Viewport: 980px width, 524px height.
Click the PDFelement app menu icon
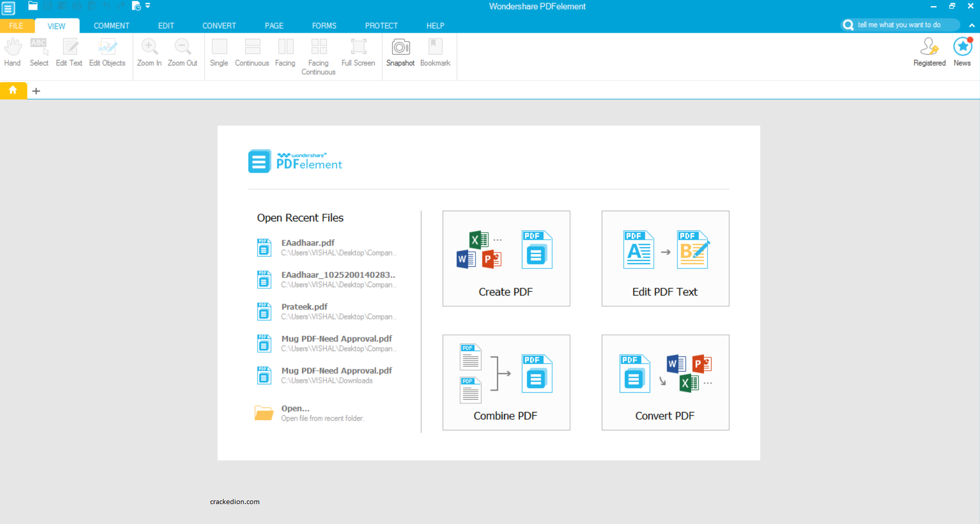9,8
